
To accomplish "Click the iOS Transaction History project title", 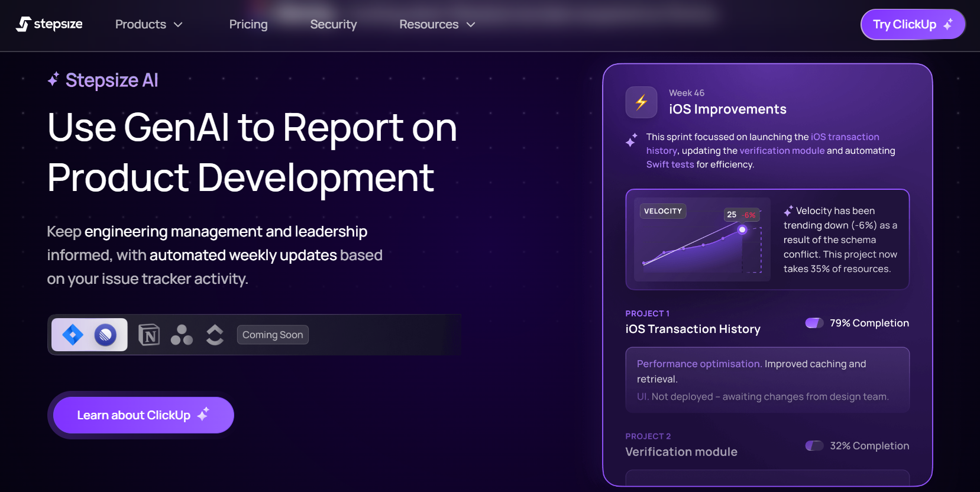I will pos(693,329).
